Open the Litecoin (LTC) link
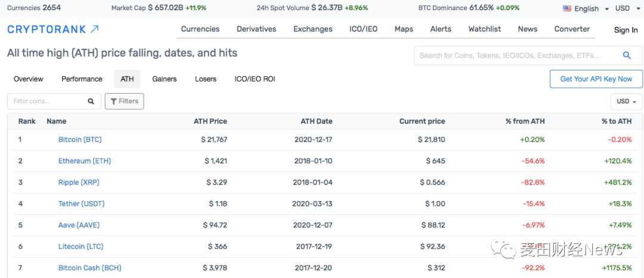This screenshot has width=644, height=278. coord(81,246)
